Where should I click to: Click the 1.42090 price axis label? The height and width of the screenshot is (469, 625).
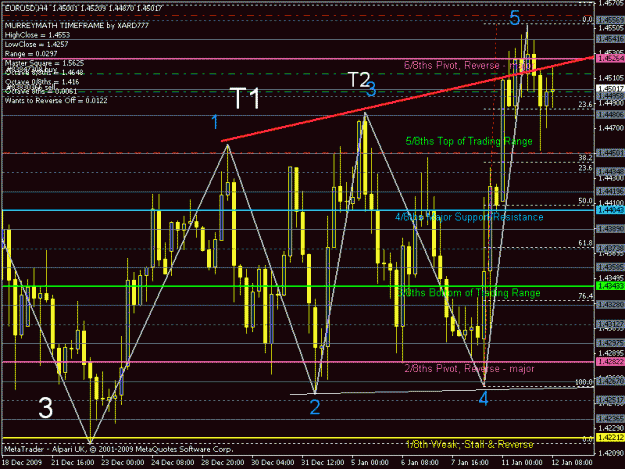click(x=611, y=453)
